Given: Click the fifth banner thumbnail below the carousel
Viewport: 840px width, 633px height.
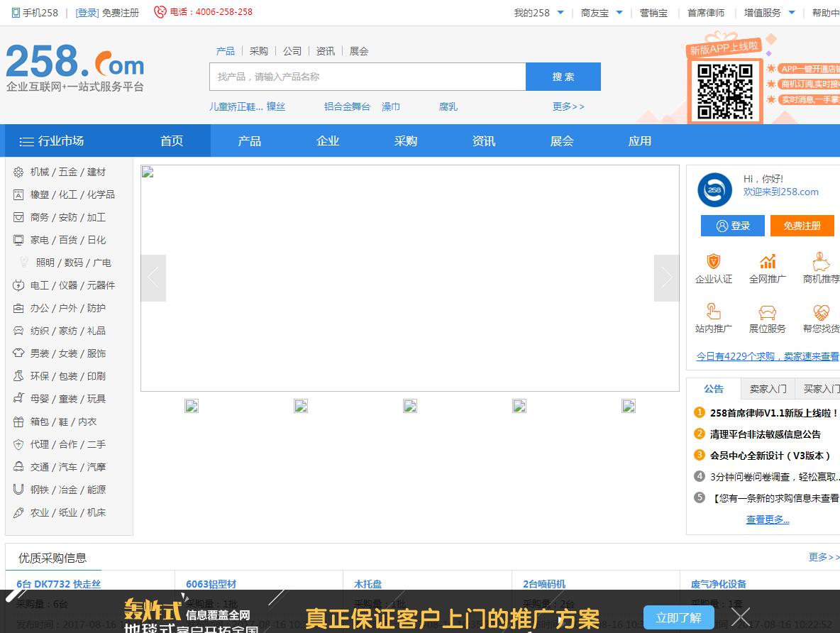Looking at the screenshot, I should tap(629, 406).
